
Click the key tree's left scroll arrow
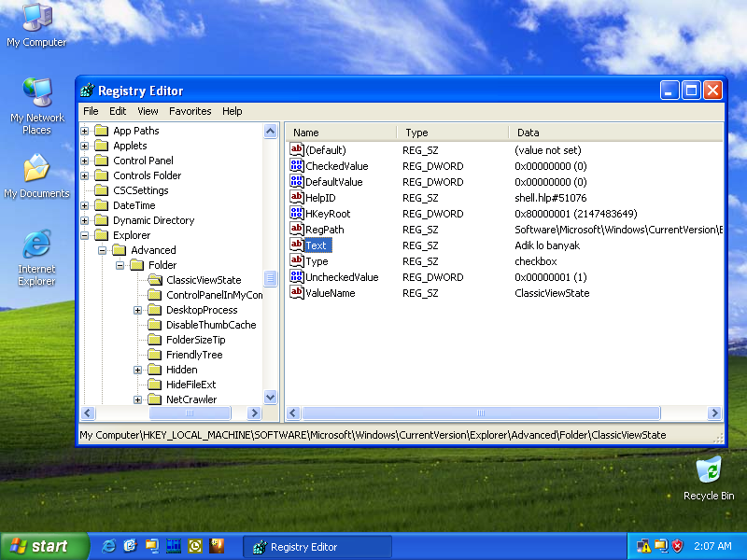(x=88, y=413)
